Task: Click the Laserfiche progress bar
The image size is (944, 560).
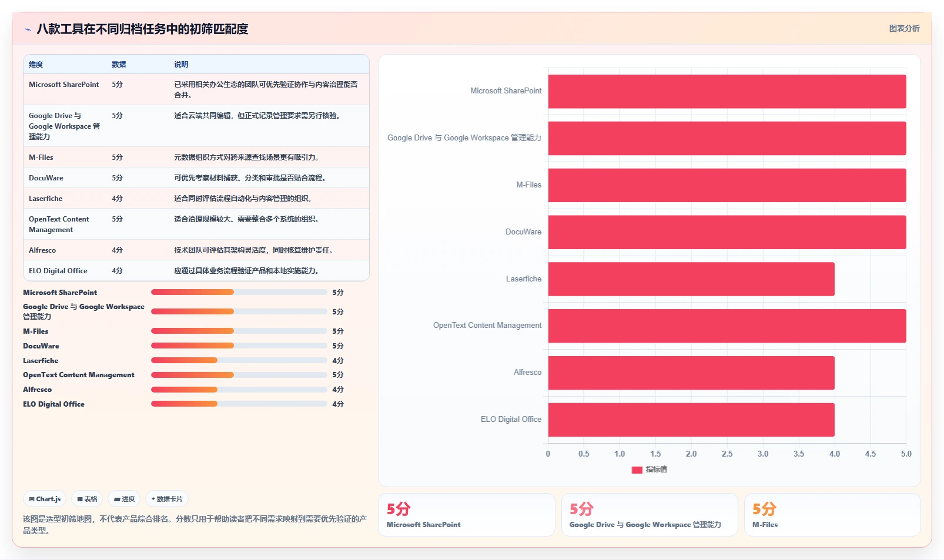Action: point(239,360)
